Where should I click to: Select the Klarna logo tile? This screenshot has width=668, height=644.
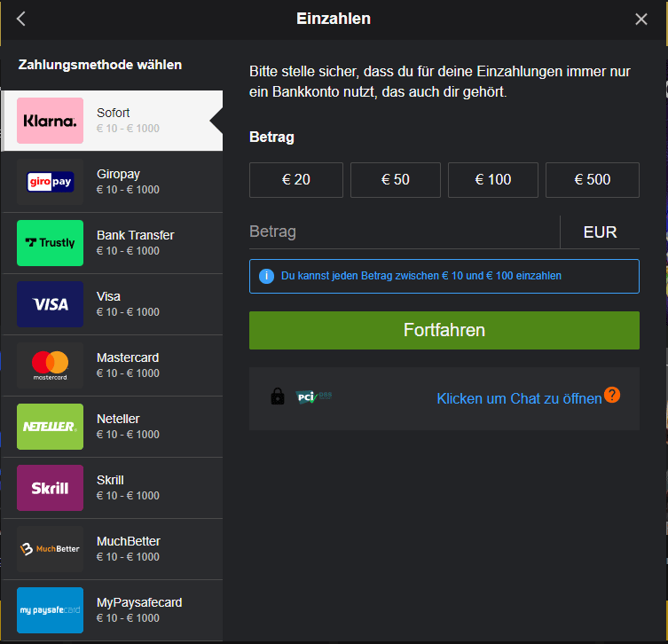coord(50,121)
